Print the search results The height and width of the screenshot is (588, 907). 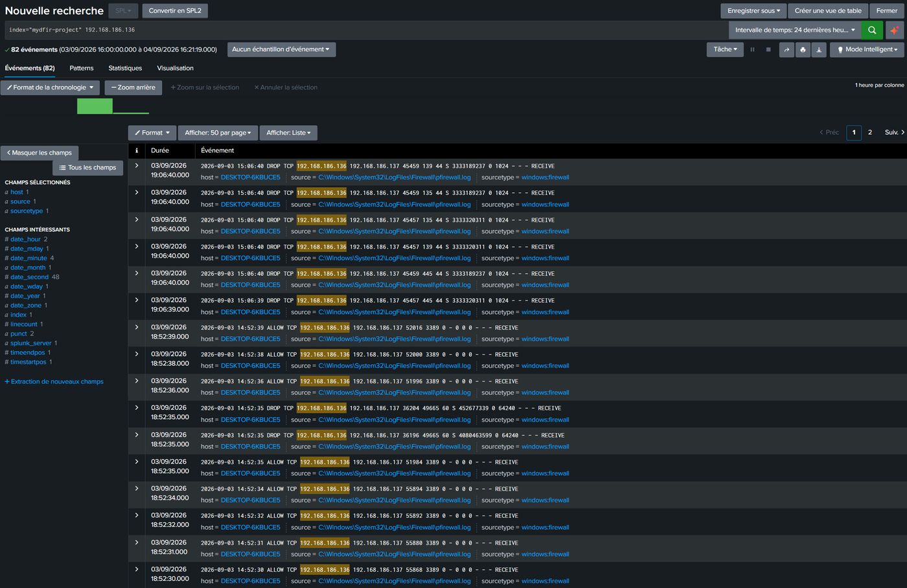coord(803,50)
